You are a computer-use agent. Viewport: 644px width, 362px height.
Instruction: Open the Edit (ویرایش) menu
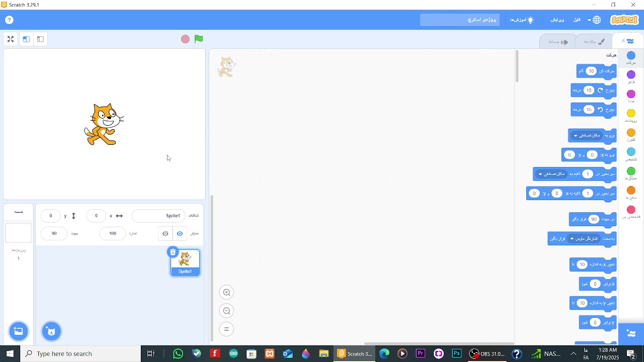(x=557, y=20)
